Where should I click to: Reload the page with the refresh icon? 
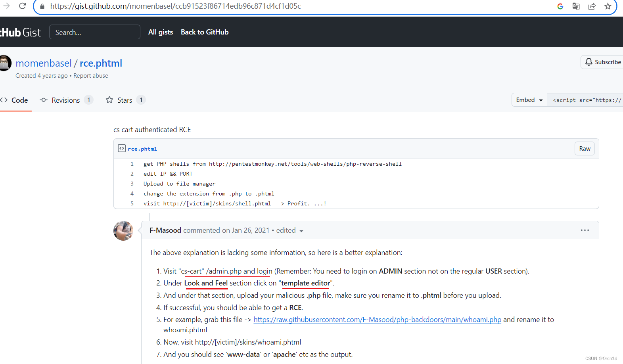[x=23, y=6]
